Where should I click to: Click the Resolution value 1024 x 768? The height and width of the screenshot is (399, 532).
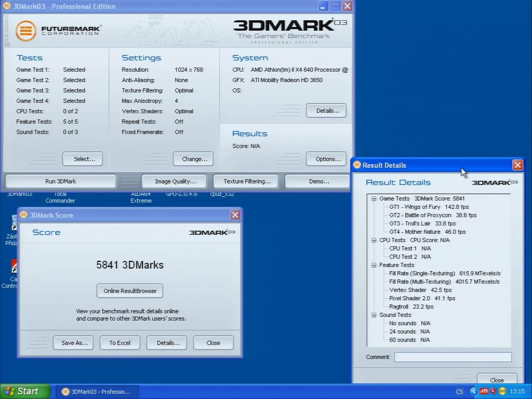click(189, 70)
